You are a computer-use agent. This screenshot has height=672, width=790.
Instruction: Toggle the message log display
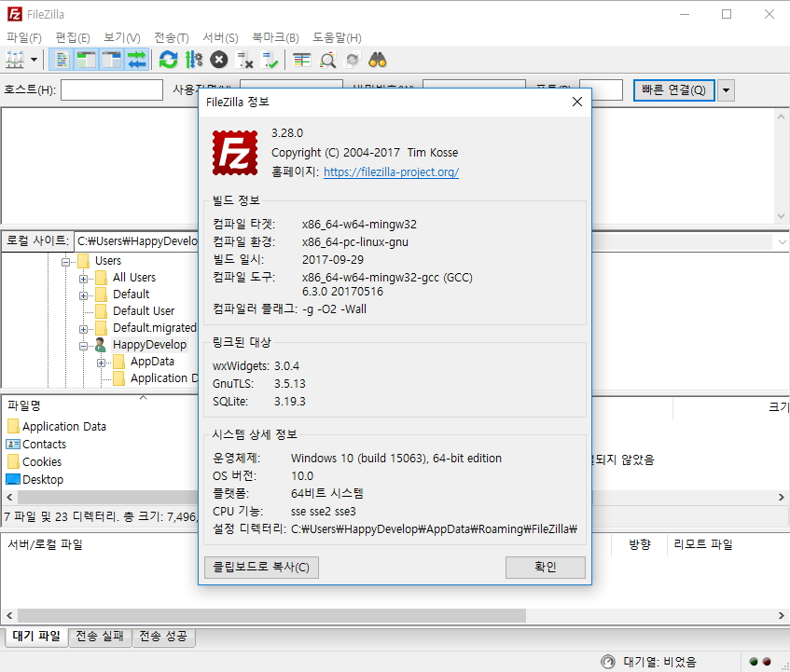coord(62,60)
